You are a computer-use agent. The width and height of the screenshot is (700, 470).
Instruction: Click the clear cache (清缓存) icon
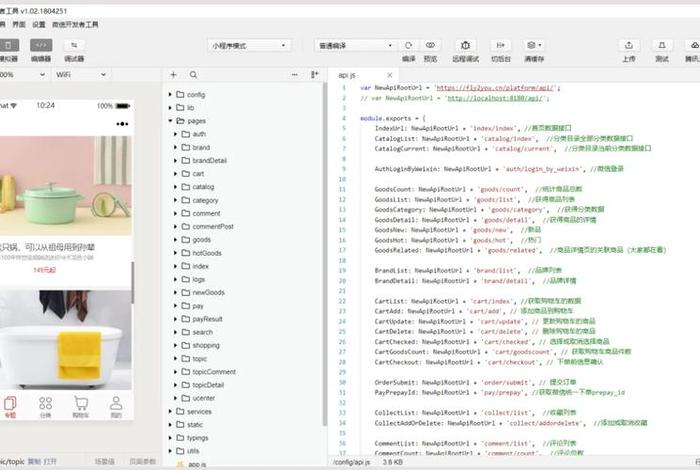click(x=534, y=45)
